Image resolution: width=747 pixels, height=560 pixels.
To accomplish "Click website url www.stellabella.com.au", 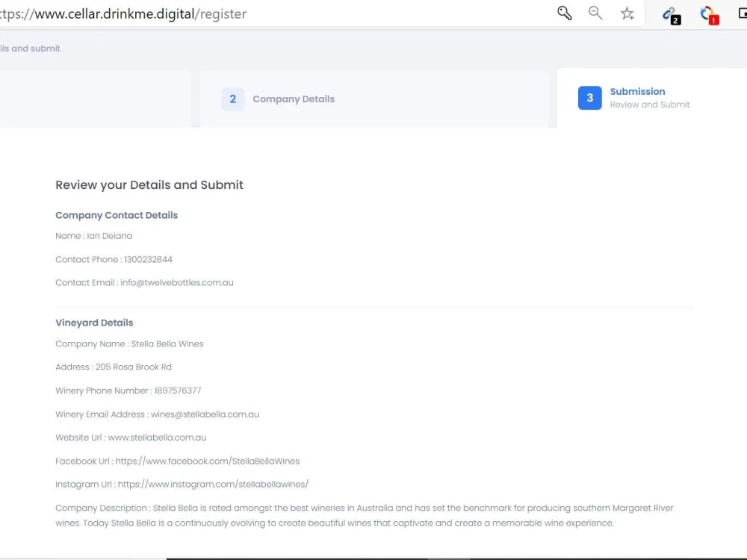I will tap(157, 438).
